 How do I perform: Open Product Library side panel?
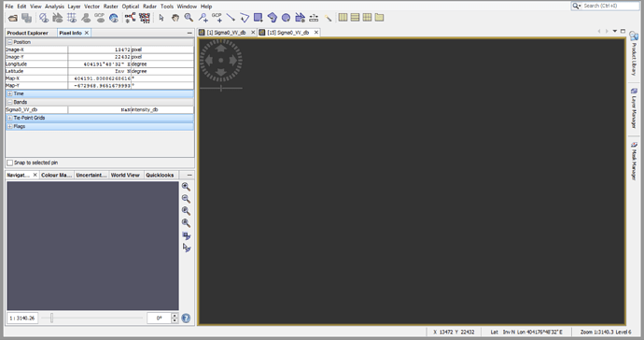point(634,54)
